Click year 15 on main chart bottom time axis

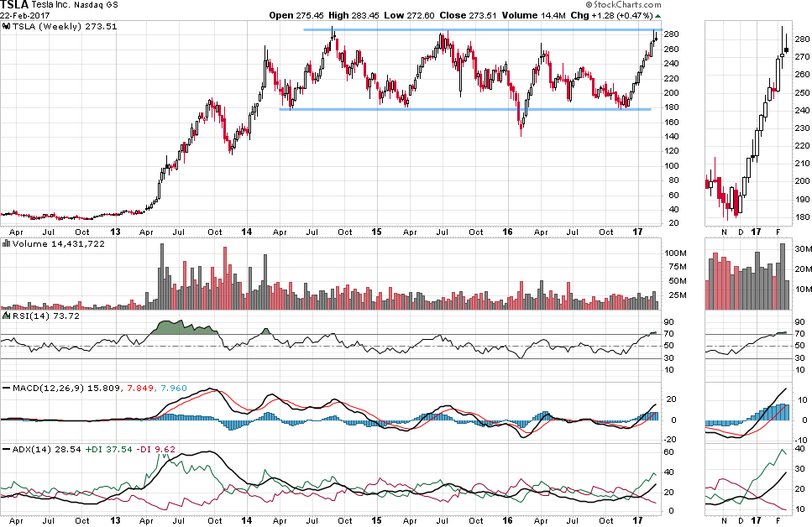(x=376, y=520)
